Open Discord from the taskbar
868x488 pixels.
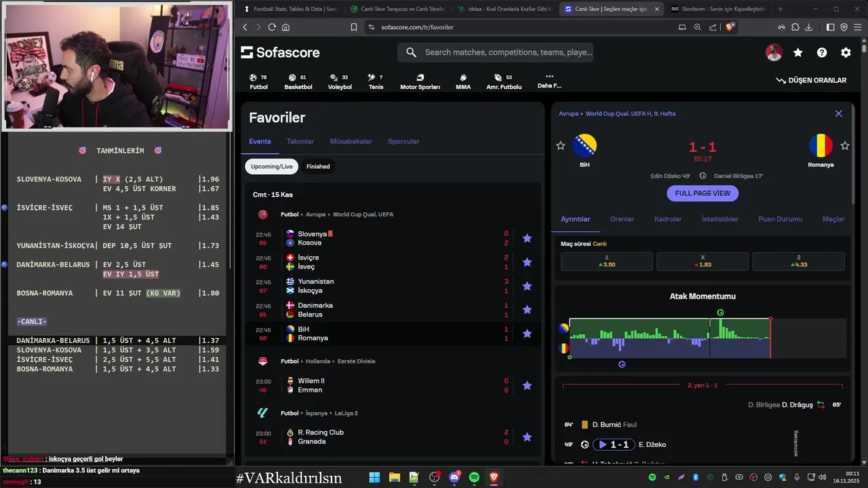point(454,478)
